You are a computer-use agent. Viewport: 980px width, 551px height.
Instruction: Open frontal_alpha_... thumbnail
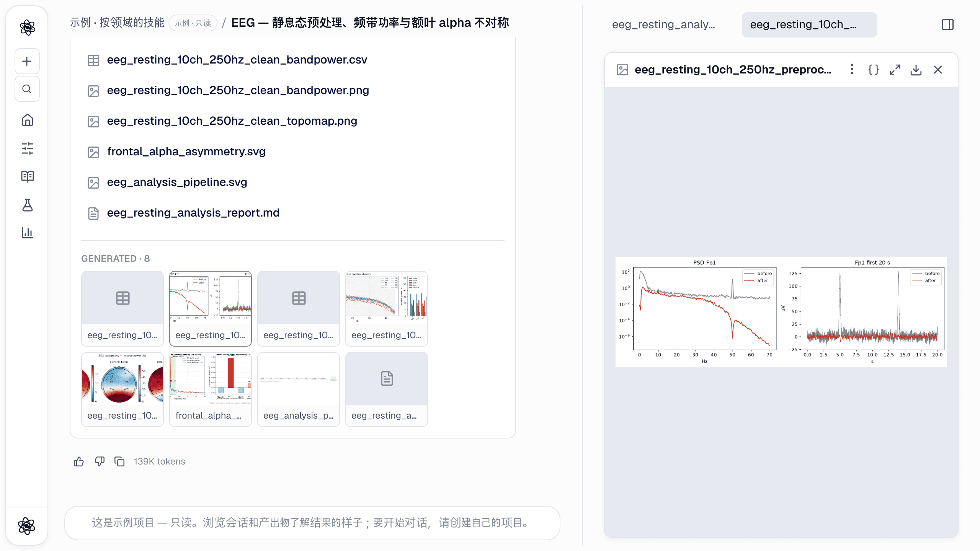[211, 389]
